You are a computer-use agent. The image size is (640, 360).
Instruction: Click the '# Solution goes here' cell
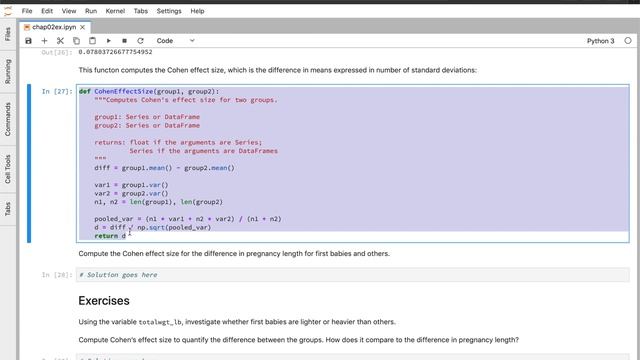pos(353,275)
